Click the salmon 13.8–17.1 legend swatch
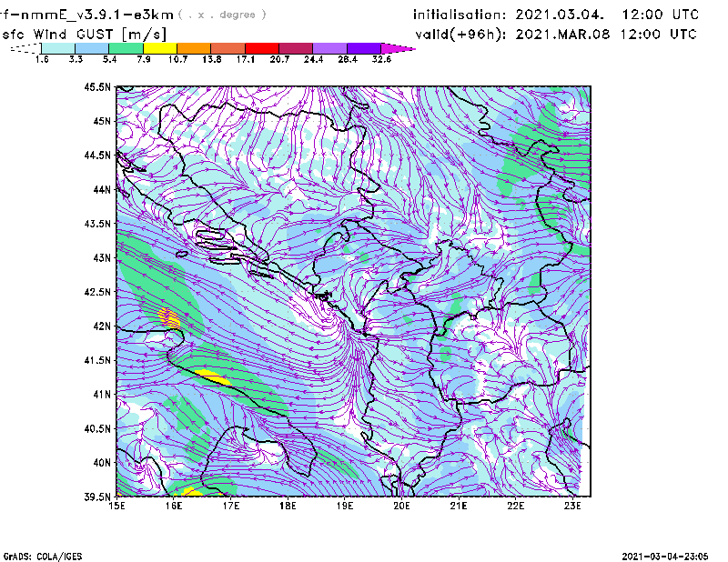728x562 pixels. (228, 48)
